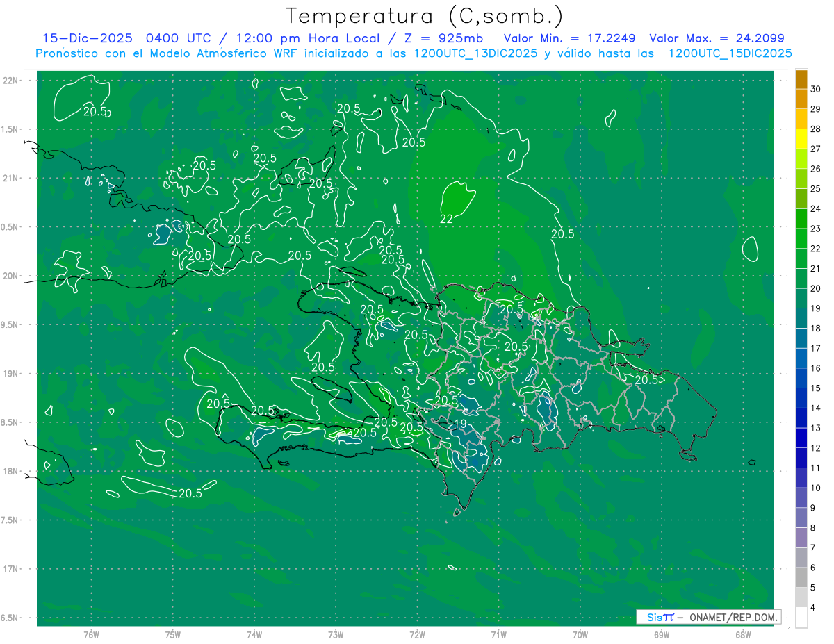
Task: Click the "19N" latitude axis label
Action: 11,373
